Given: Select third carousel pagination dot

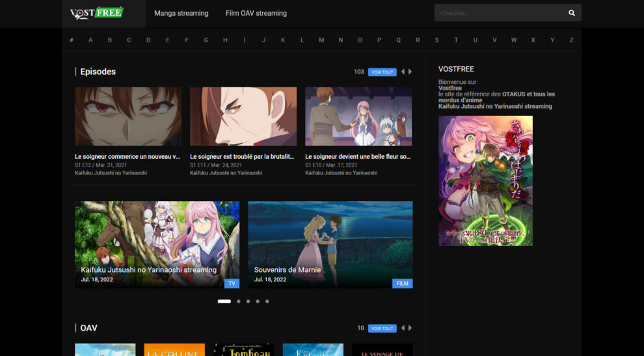Looking at the screenshot, I should [x=248, y=301].
